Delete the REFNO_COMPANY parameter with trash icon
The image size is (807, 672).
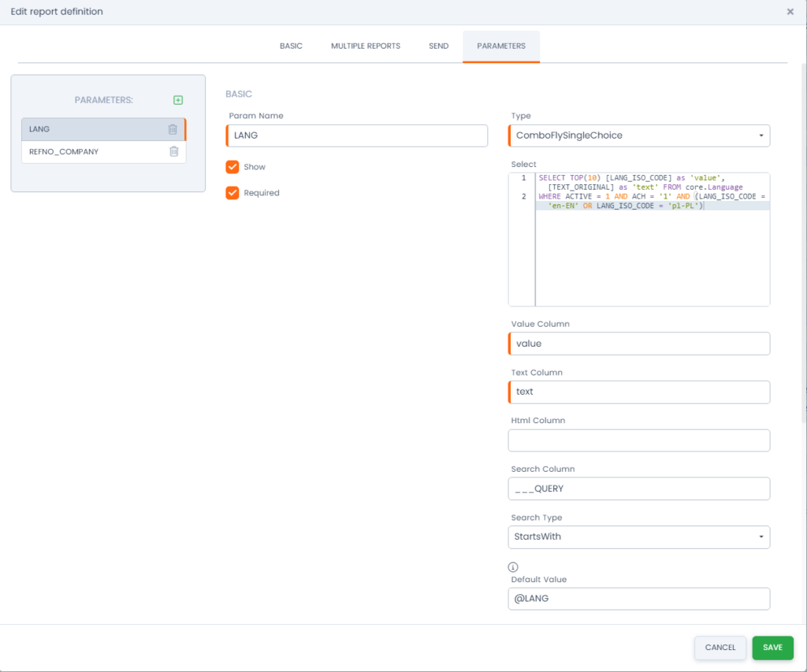coord(174,151)
